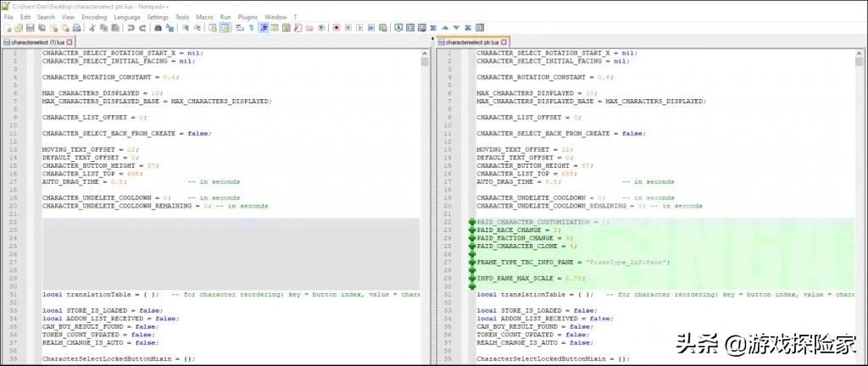Open the Plugins menu

[248, 17]
